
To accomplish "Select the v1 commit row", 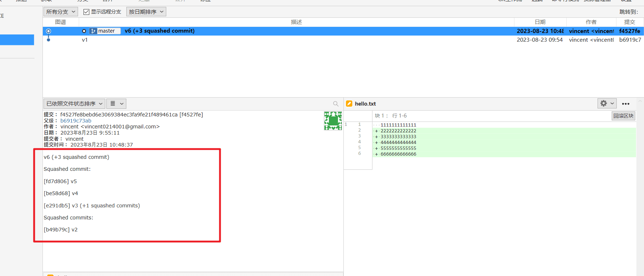I will [290, 40].
